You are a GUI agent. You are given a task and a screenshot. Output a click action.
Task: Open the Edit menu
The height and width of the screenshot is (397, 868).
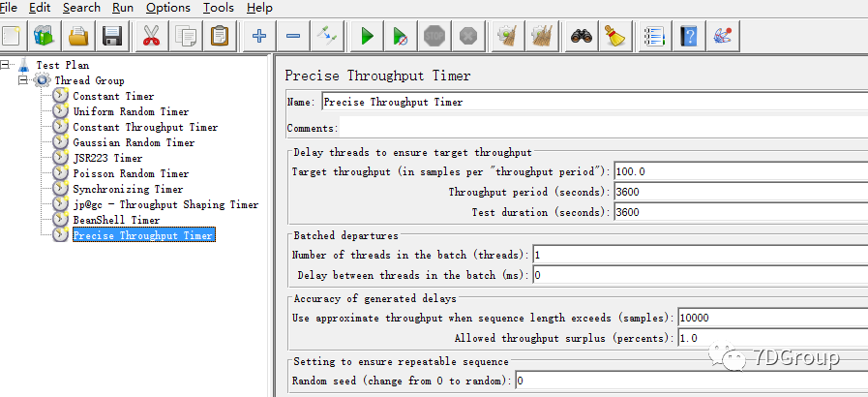[40, 8]
